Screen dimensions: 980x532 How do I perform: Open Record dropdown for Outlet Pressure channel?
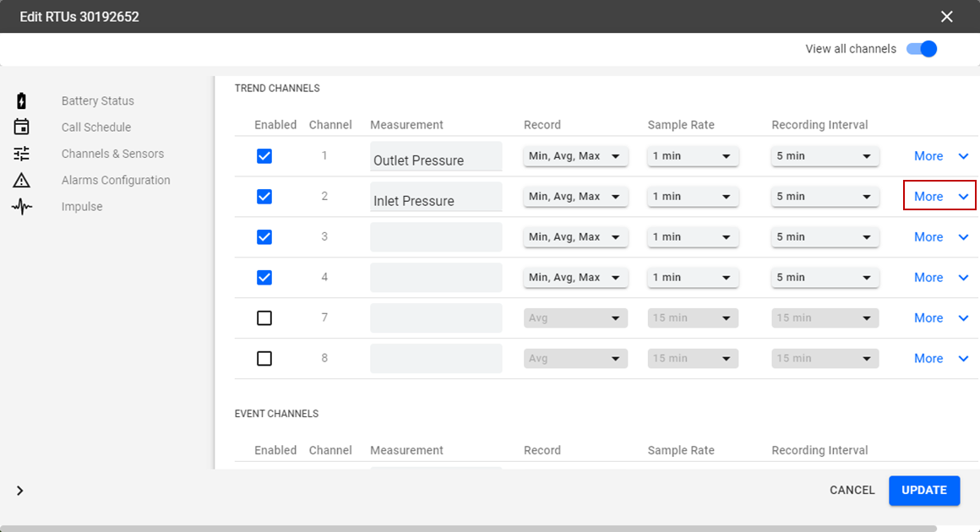575,156
